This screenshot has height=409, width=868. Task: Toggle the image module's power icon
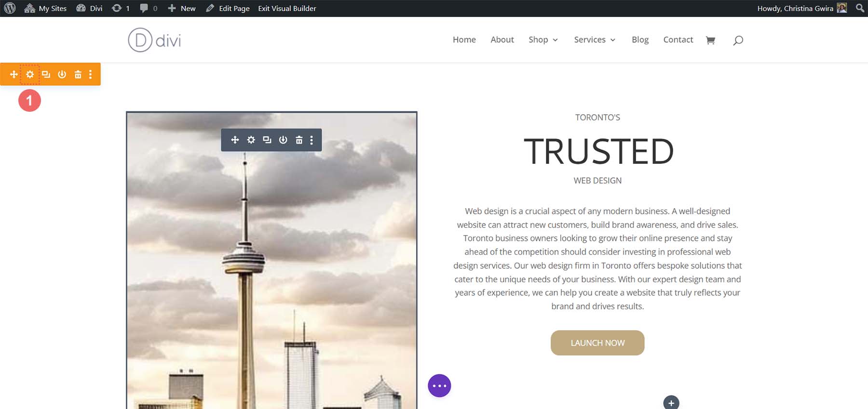[x=283, y=140]
